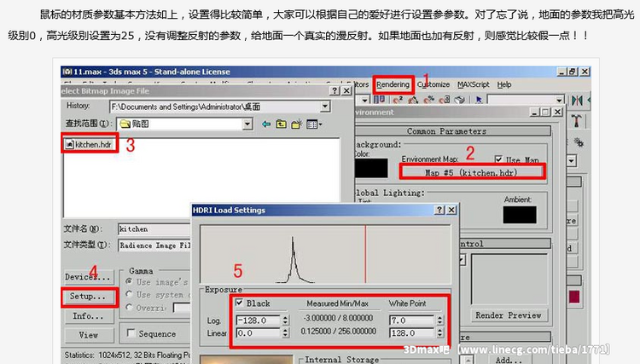This screenshot has height=364, width=640.
Task: Click the White Point Log field showing 7.0
Action: (x=412, y=321)
